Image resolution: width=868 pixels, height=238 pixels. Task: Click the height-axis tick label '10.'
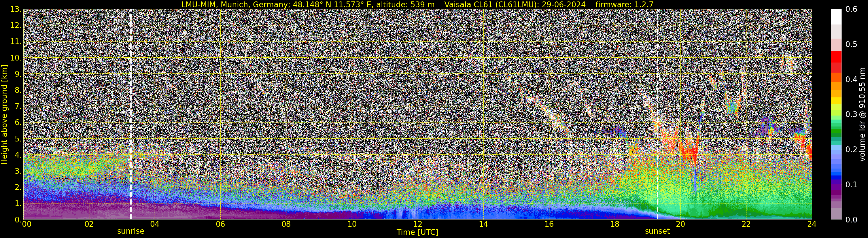(x=16, y=58)
